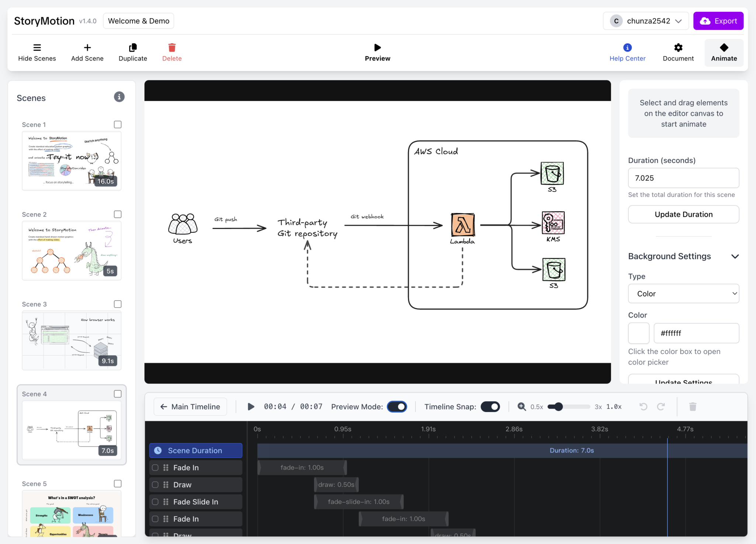Screen dimensions: 756x544
Task: Click the purple Export button
Action: tap(718, 21)
